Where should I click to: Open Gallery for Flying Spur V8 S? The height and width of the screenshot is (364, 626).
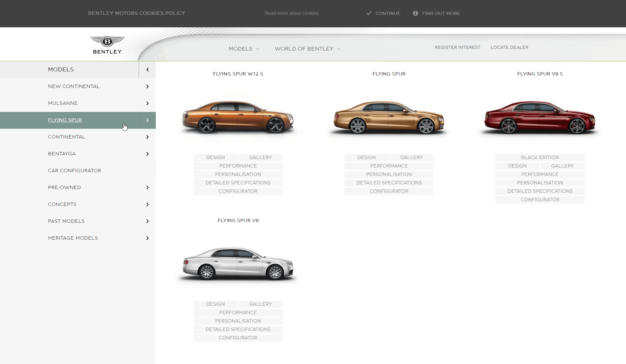coord(562,166)
